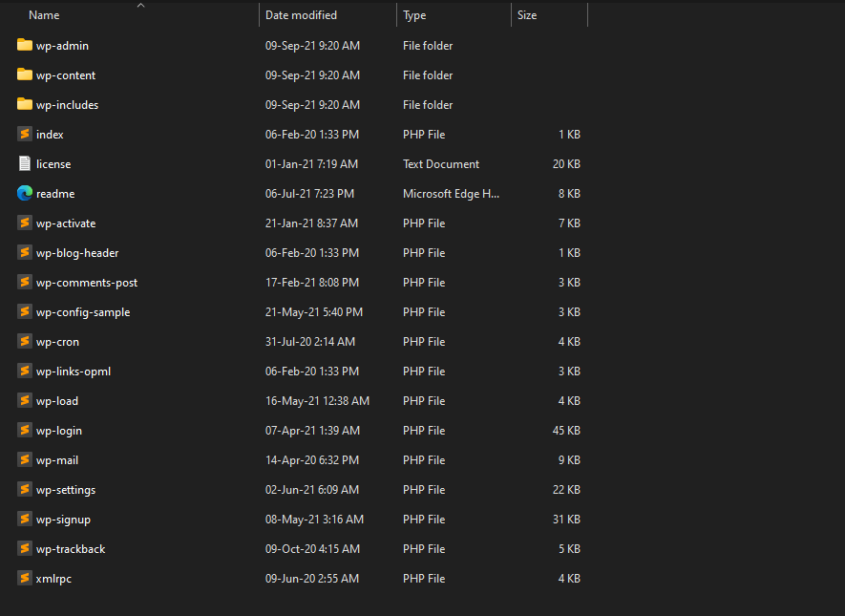This screenshot has width=845, height=616.
Task: Click the wp-includes folder icon
Action: click(x=24, y=104)
